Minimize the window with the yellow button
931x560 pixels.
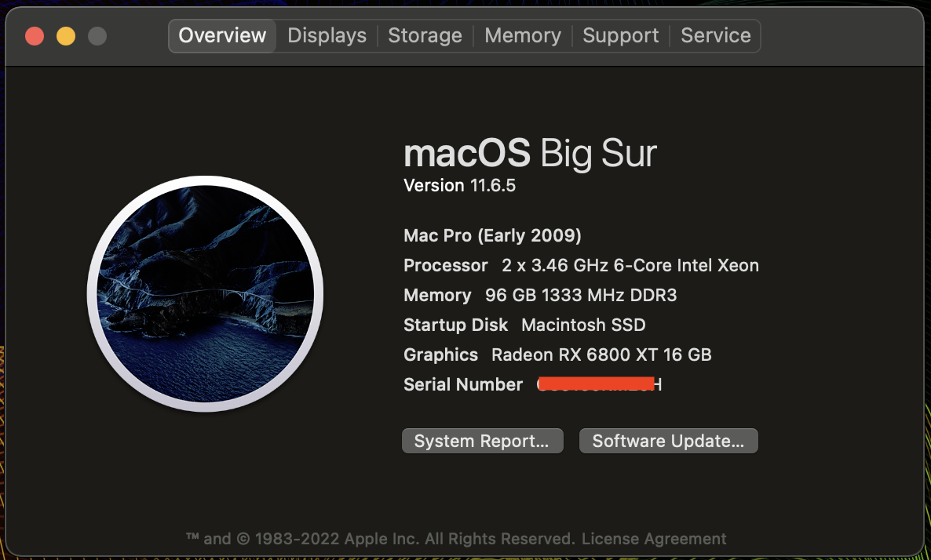point(66,36)
